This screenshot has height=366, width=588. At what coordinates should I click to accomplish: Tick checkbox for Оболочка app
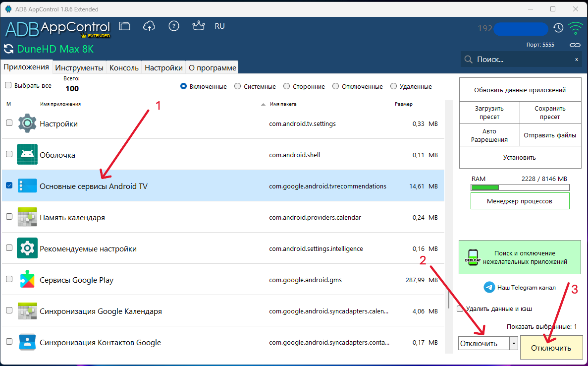pos(9,154)
